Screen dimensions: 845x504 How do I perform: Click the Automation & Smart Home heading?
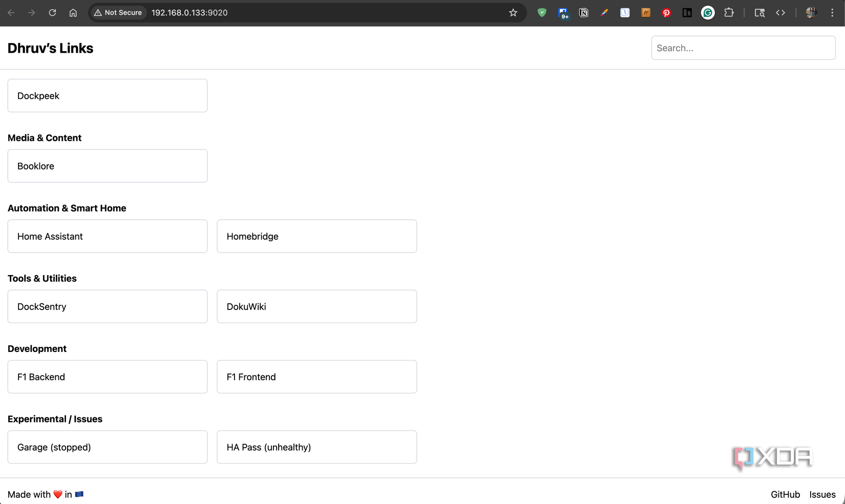pyautogui.click(x=67, y=208)
